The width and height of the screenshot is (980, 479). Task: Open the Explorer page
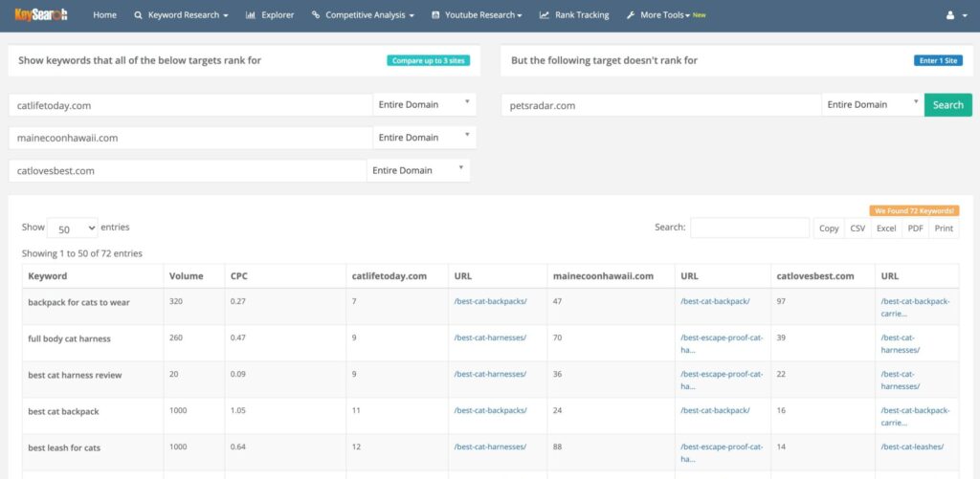tap(270, 15)
